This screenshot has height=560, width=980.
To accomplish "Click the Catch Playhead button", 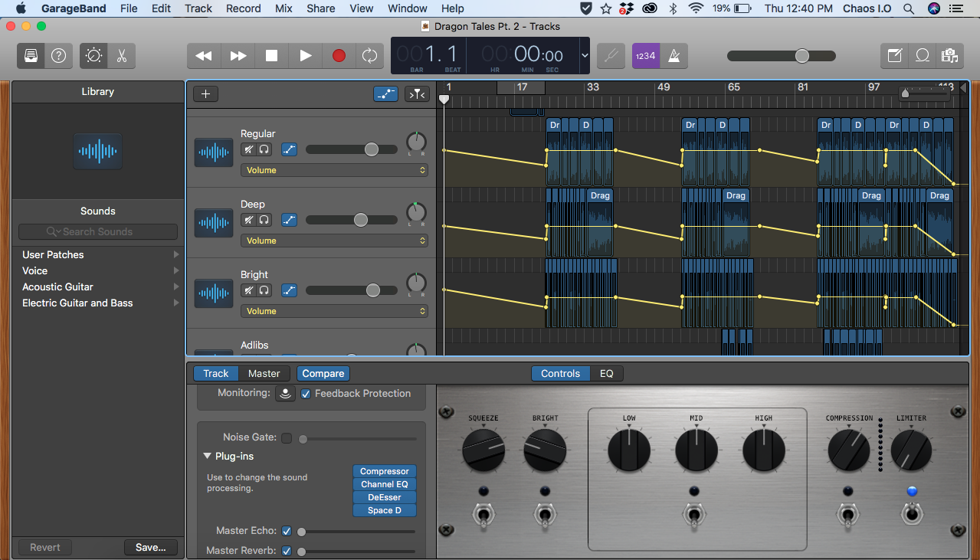I will 417,94.
